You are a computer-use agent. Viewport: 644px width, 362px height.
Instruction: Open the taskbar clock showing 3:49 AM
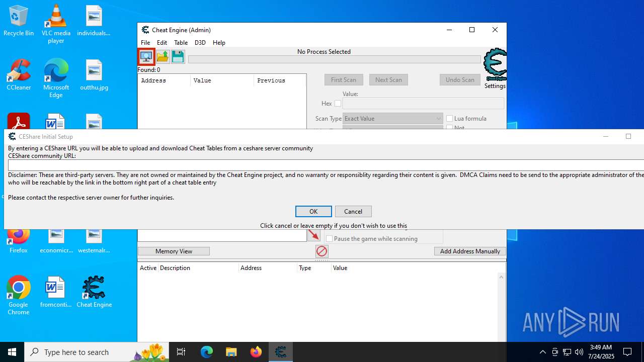pos(602,352)
